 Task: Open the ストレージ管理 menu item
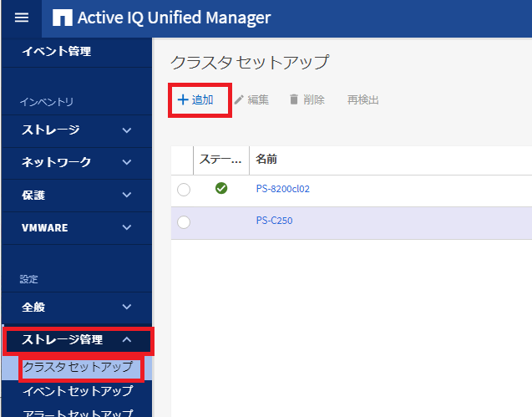coord(78,339)
